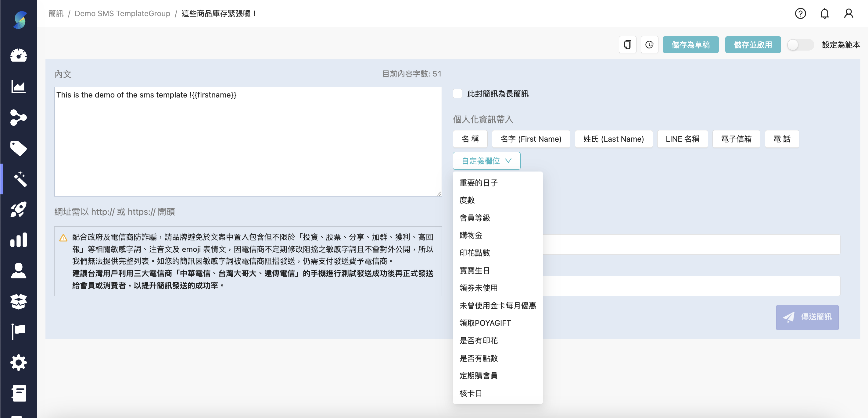Screen dimensions: 868x418
Task: Open the sharing/network icon in sidebar
Action: click(x=19, y=118)
